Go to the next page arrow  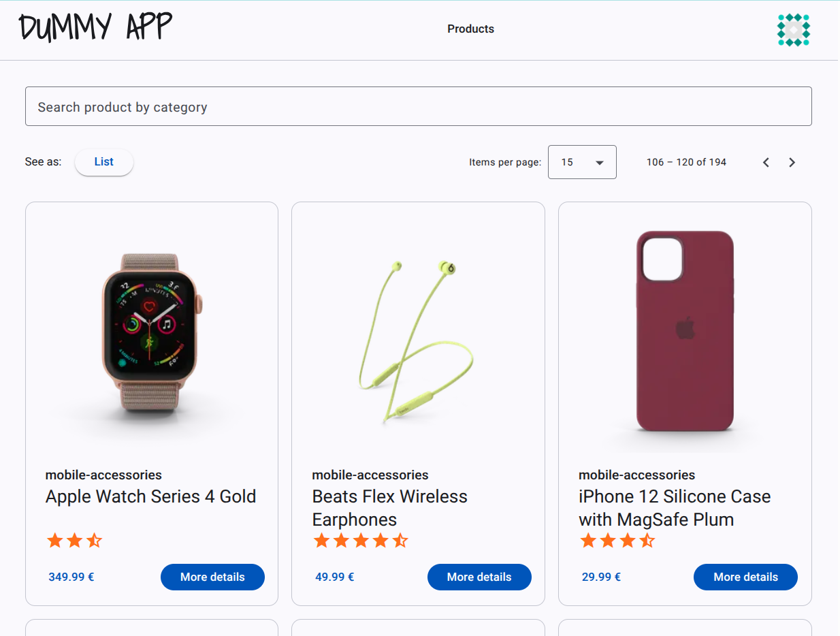pyautogui.click(x=792, y=162)
